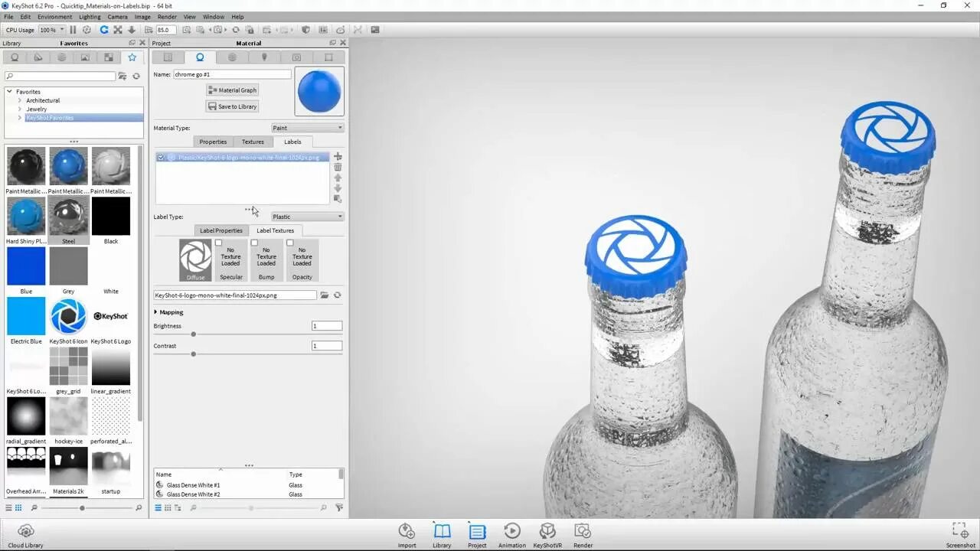Take a Screenshot of the render
Screen dimensions: 980x551
[x=960, y=536]
